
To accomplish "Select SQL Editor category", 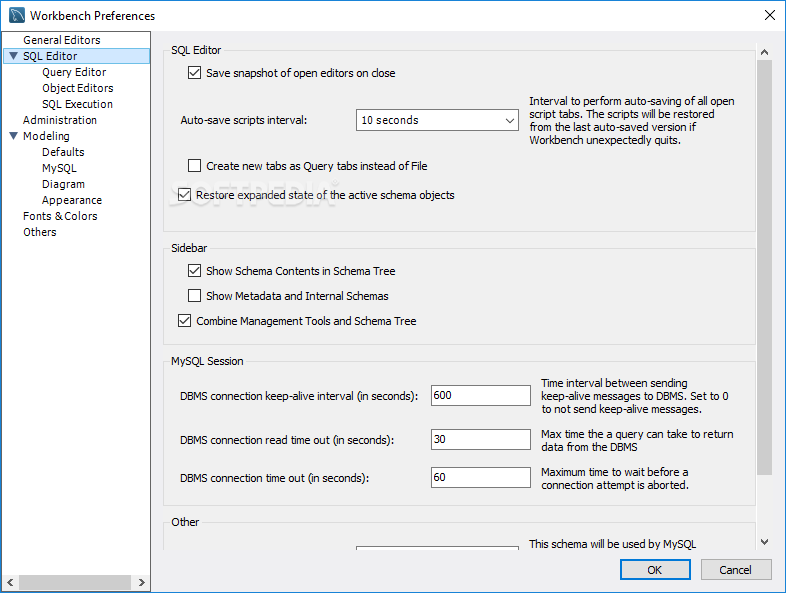I will tap(50, 56).
